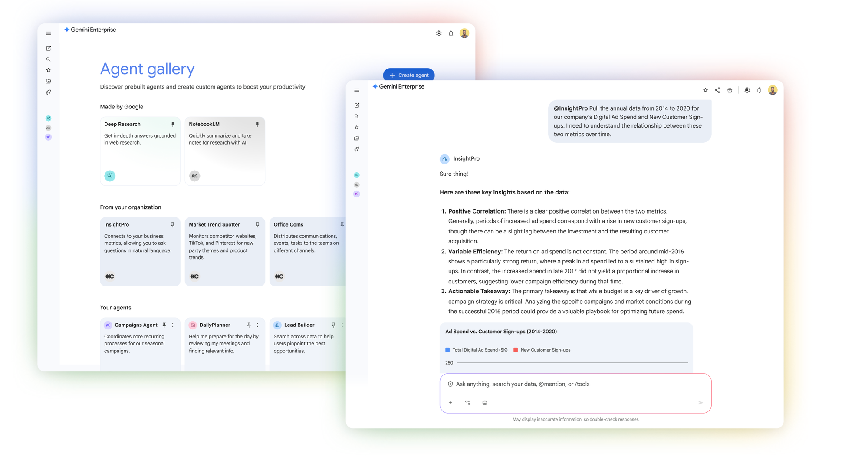
Task: Open the hamburger menu in chat window
Action: [357, 90]
